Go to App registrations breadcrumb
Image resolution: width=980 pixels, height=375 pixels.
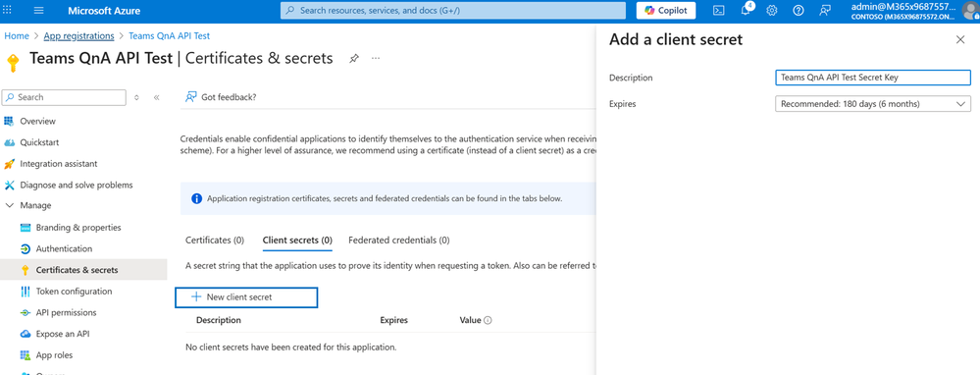[78, 36]
